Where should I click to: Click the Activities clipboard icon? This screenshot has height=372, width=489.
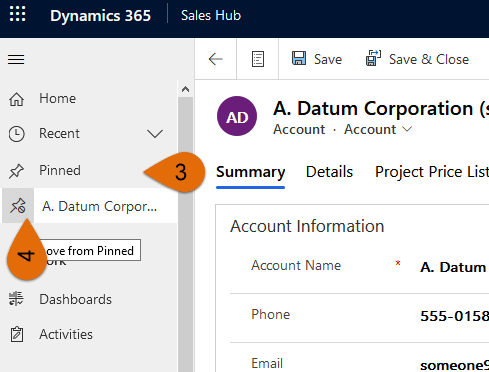click(x=17, y=334)
